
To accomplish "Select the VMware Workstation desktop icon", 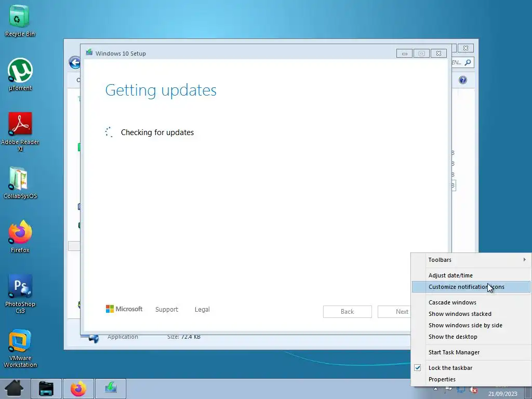I will pyautogui.click(x=20, y=348).
